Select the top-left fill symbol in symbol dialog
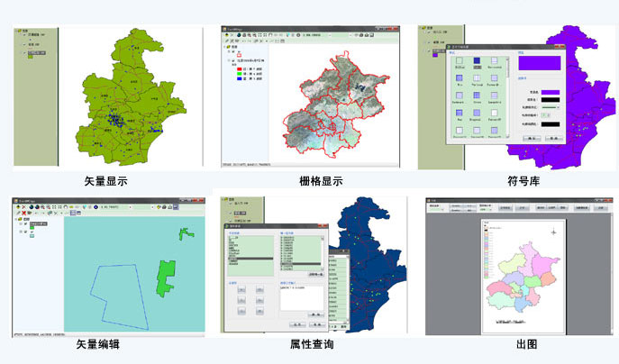619x364 pixels. 460,62
